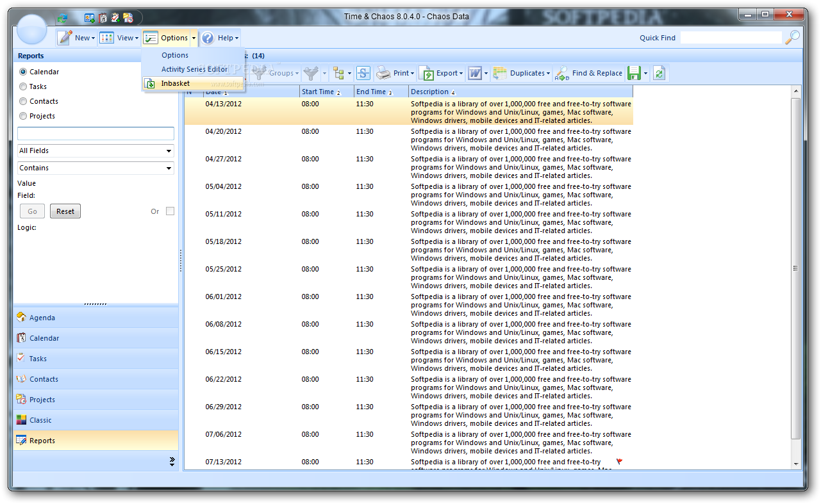The height and width of the screenshot is (504, 821).
Task: Click the sync icon in quick access bar
Action: click(x=62, y=18)
